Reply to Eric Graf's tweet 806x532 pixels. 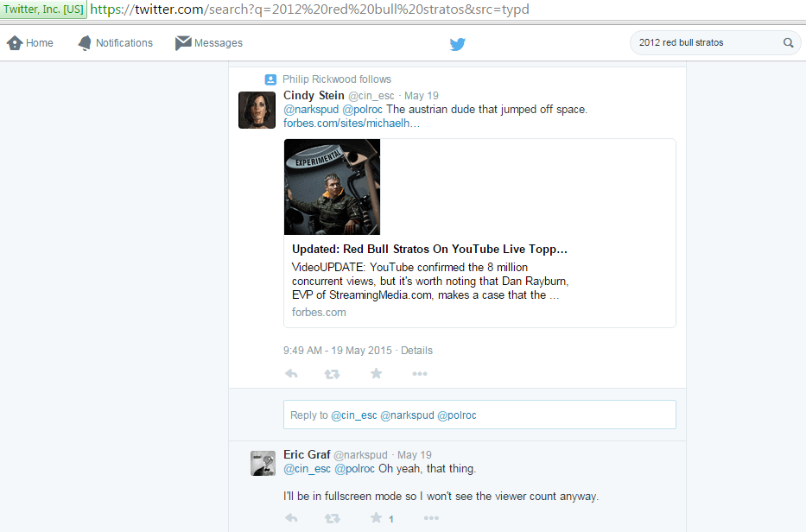click(291, 518)
